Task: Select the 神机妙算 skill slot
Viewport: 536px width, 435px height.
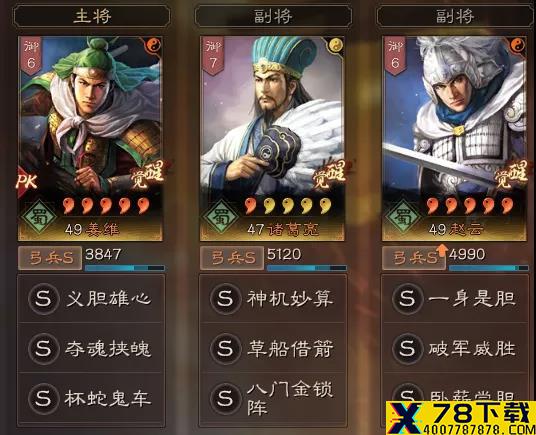Action: tap(273, 299)
